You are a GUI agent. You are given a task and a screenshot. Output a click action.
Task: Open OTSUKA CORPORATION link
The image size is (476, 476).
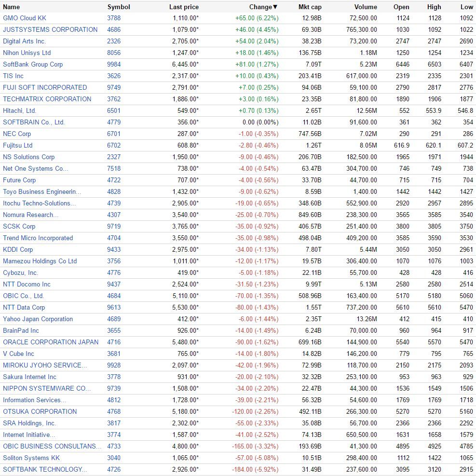[x=40, y=411]
